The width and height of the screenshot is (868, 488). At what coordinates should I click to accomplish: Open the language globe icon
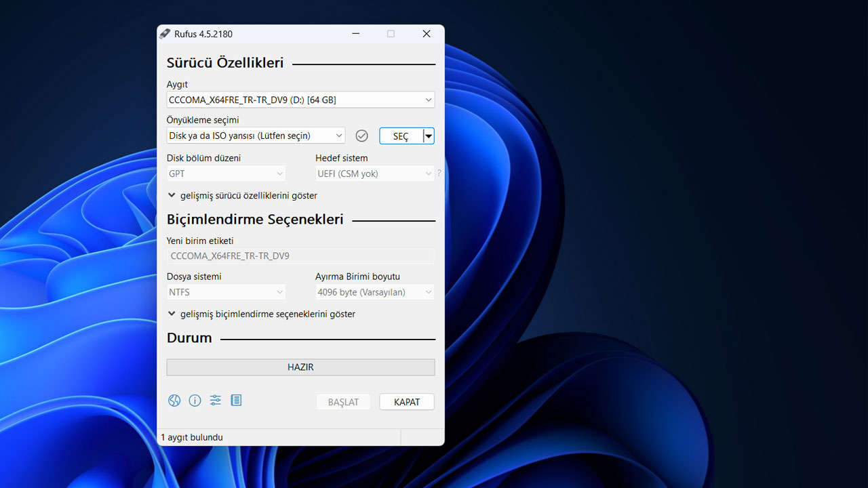(174, 401)
